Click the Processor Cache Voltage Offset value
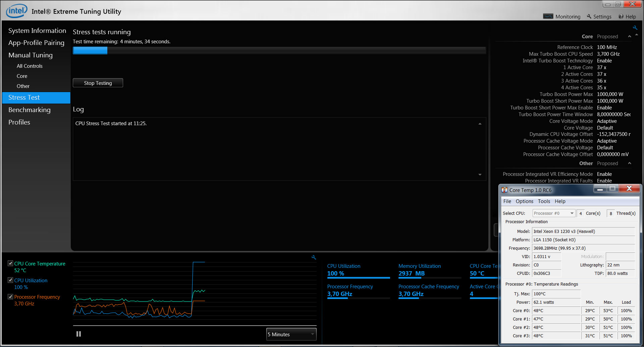This screenshot has height=347, width=644. pyautogui.click(x=613, y=154)
